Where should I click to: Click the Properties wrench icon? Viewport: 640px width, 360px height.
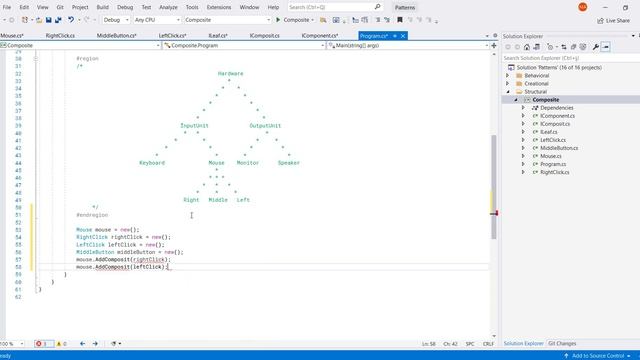coord(596,47)
